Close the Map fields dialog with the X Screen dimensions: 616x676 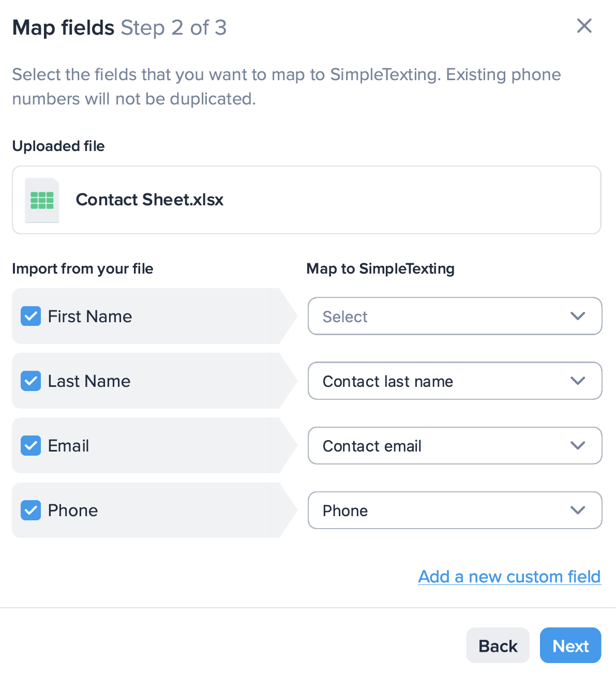click(584, 25)
